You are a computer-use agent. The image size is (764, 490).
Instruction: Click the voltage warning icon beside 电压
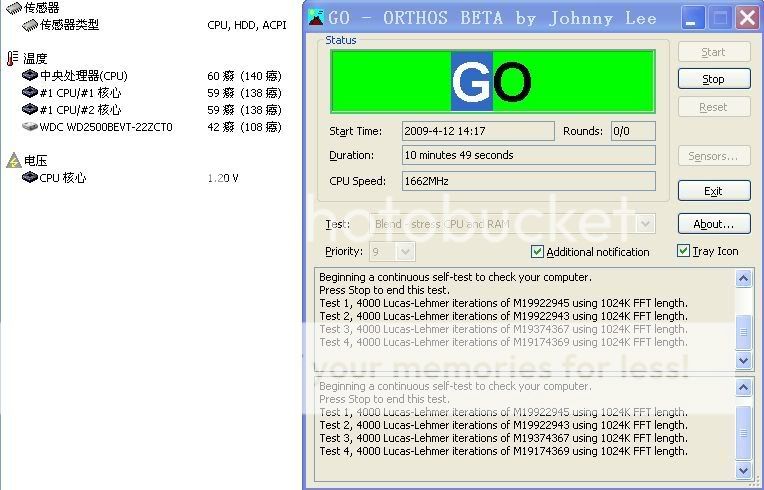[x=14, y=160]
